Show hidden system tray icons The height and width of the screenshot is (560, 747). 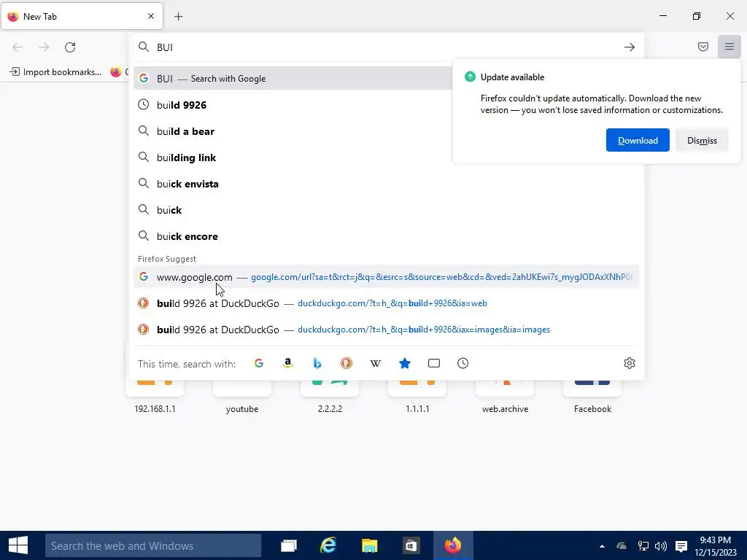(x=602, y=546)
